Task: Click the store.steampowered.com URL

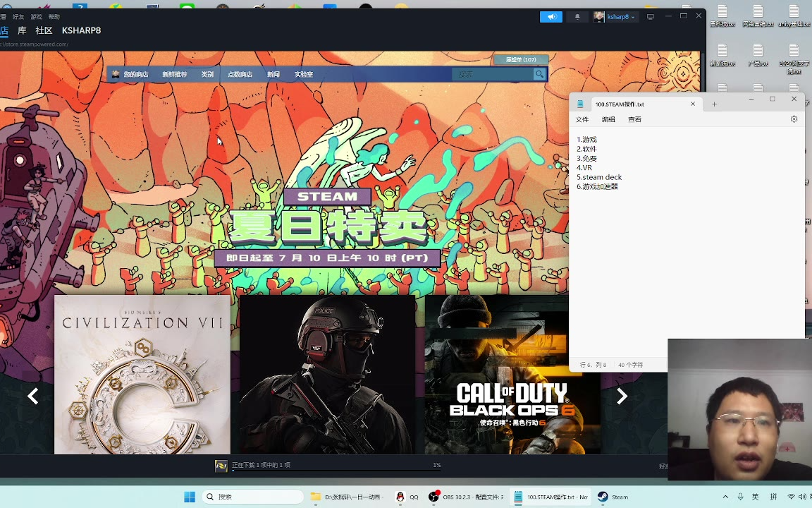Action: click(34, 44)
